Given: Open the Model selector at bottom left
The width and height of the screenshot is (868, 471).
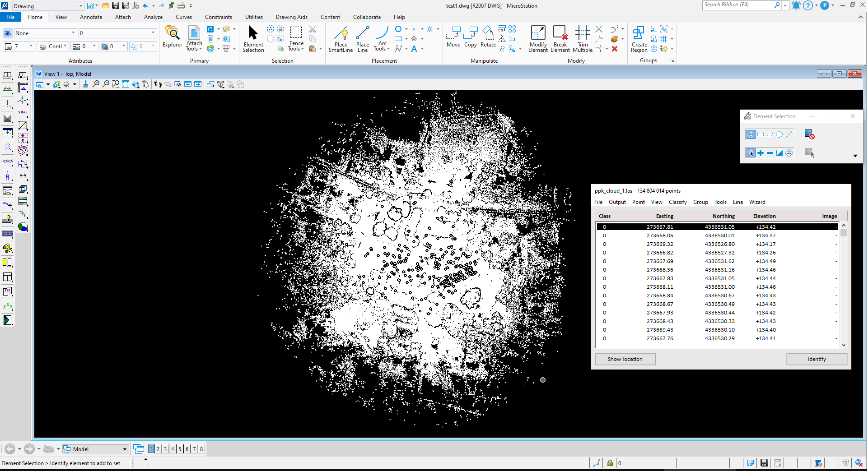Looking at the screenshot, I should (95, 449).
